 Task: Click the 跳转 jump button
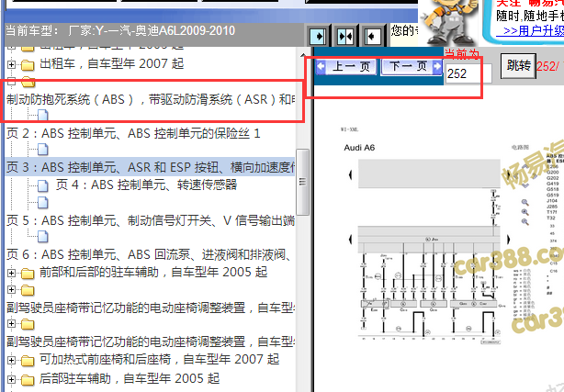coord(518,66)
